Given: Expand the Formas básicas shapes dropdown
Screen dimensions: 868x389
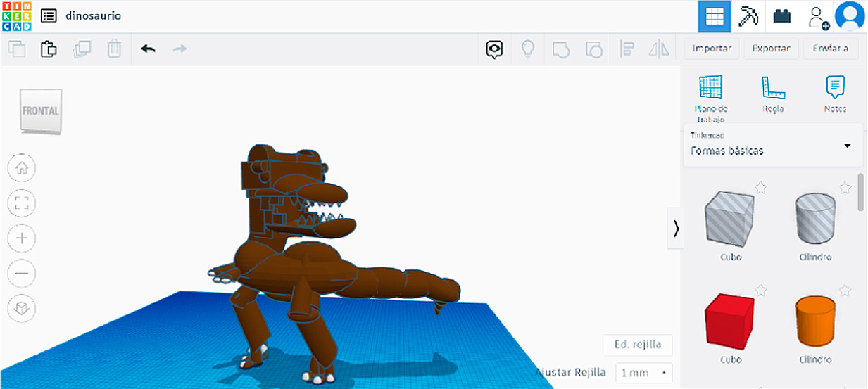Looking at the screenshot, I should [x=847, y=146].
